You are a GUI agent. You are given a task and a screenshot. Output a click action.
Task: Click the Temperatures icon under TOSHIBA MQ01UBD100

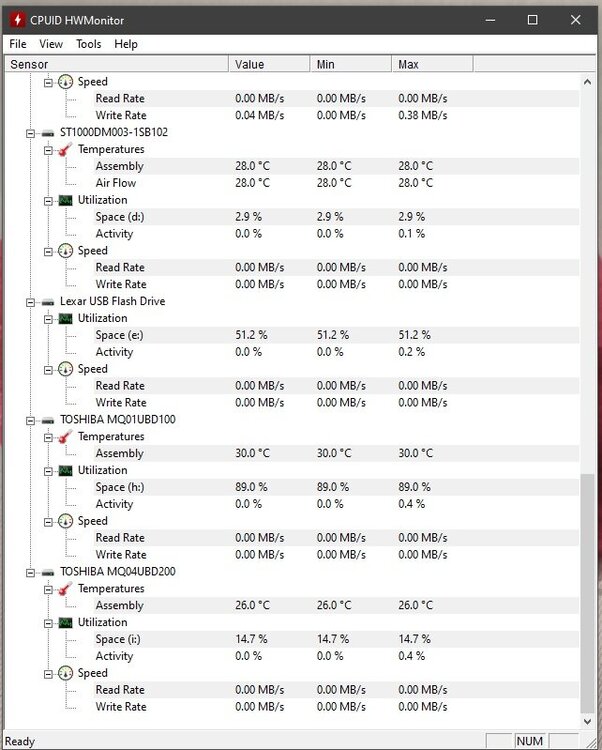point(65,436)
